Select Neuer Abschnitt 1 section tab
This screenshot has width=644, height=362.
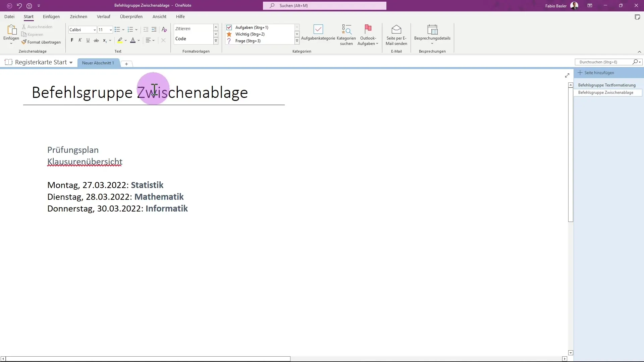click(98, 63)
